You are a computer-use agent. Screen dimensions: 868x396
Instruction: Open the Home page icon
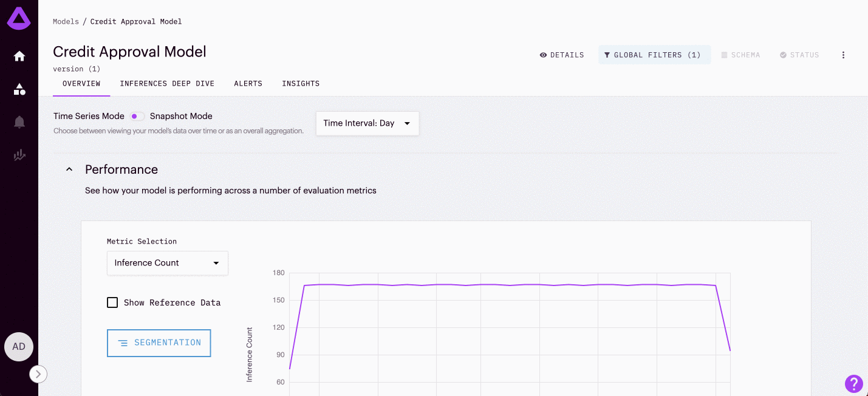pyautogui.click(x=19, y=56)
